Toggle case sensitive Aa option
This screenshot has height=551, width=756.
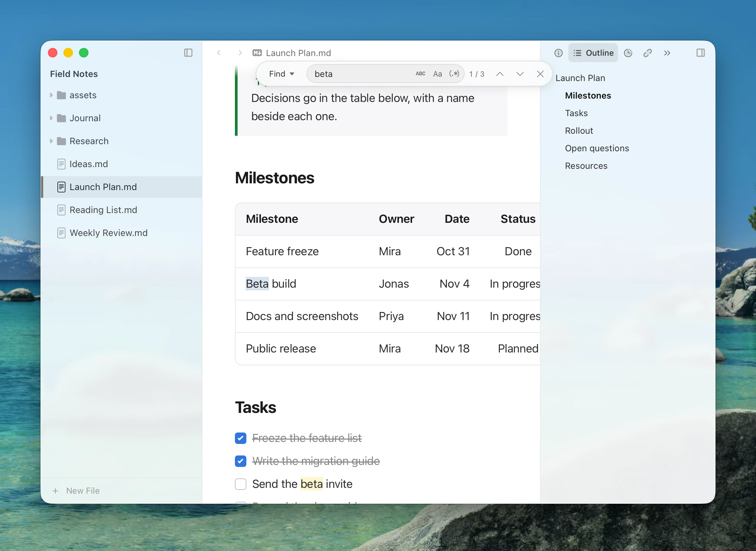437,74
